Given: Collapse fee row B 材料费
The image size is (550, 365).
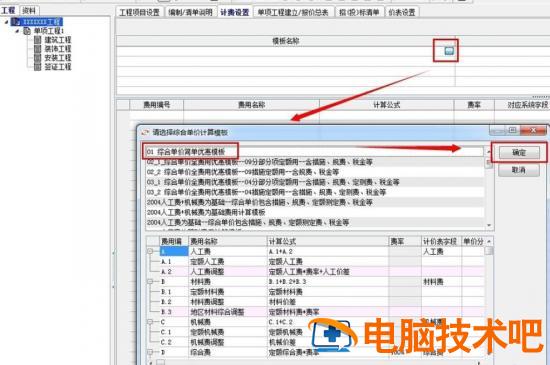Looking at the screenshot, I should (x=150, y=282).
